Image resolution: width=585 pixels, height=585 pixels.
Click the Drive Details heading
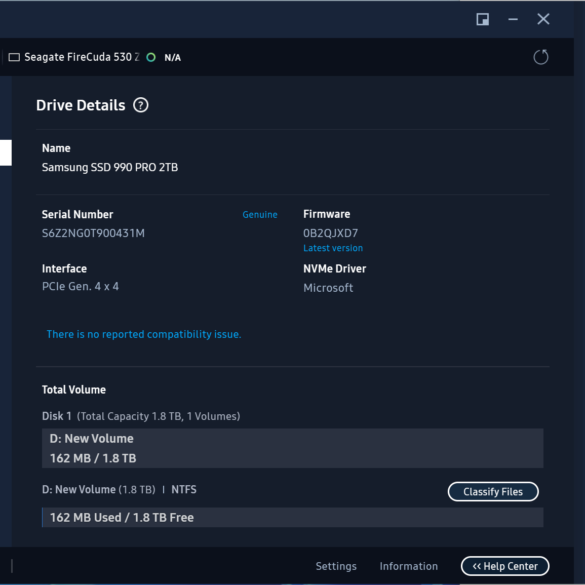coord(81,106)
